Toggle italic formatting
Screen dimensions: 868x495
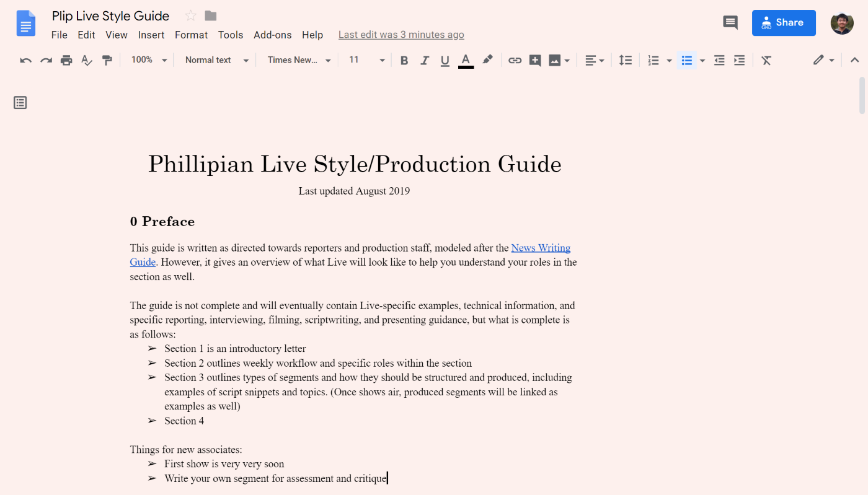tap(424, 59)
